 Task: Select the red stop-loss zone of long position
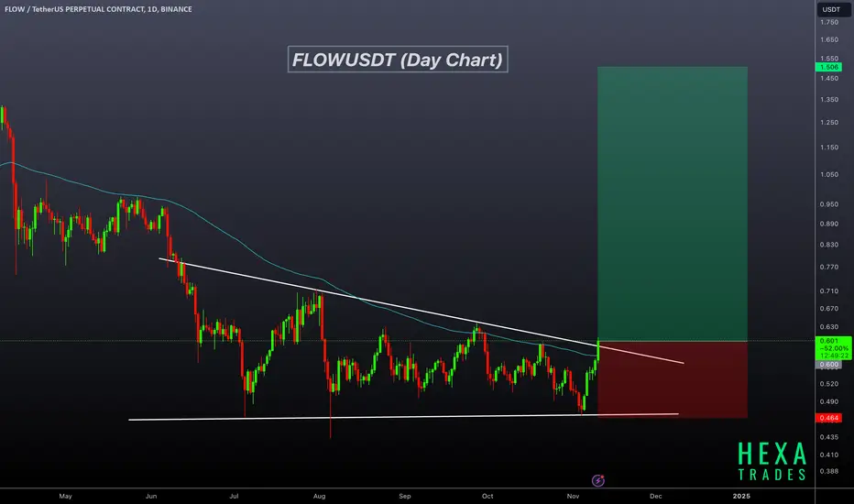click(x=672, y=379)
